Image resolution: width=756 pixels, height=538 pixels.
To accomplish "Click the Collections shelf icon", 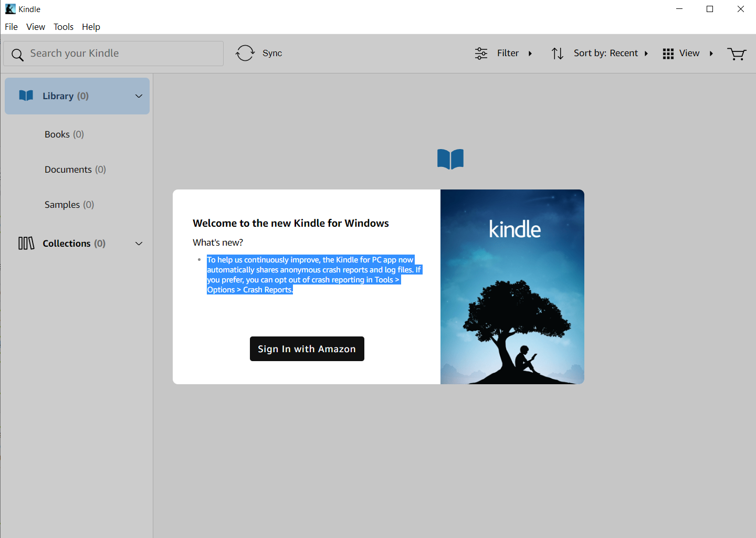I will [26, 243].
